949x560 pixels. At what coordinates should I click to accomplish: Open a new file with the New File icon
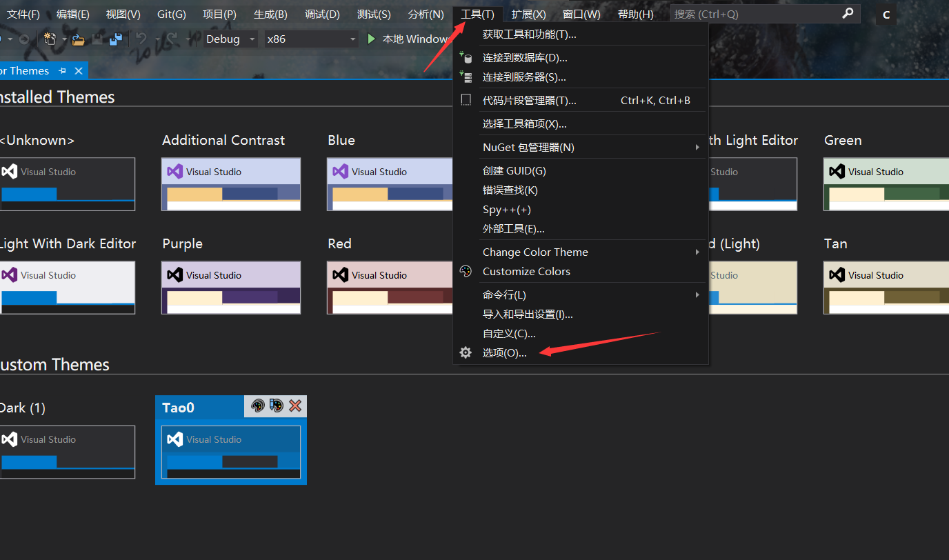50,39
